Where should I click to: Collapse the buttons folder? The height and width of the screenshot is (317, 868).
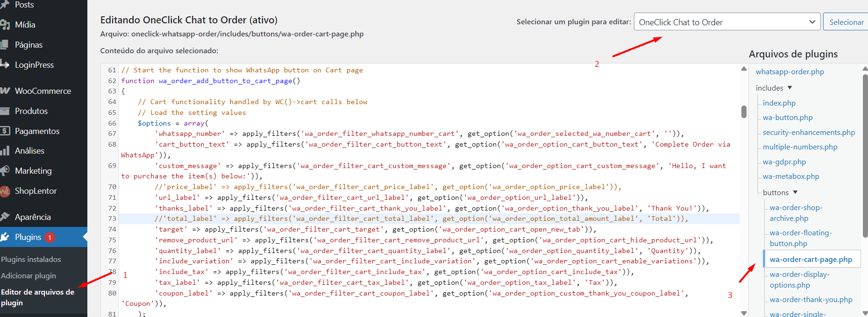pyautogui.click(x=795, y=192)
